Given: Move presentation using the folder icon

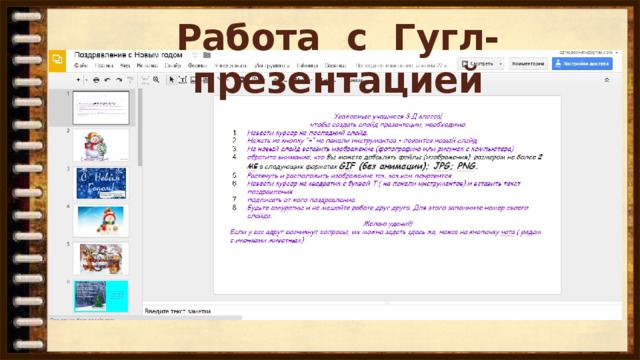Looking at the screenshot, I should point(207,55).
